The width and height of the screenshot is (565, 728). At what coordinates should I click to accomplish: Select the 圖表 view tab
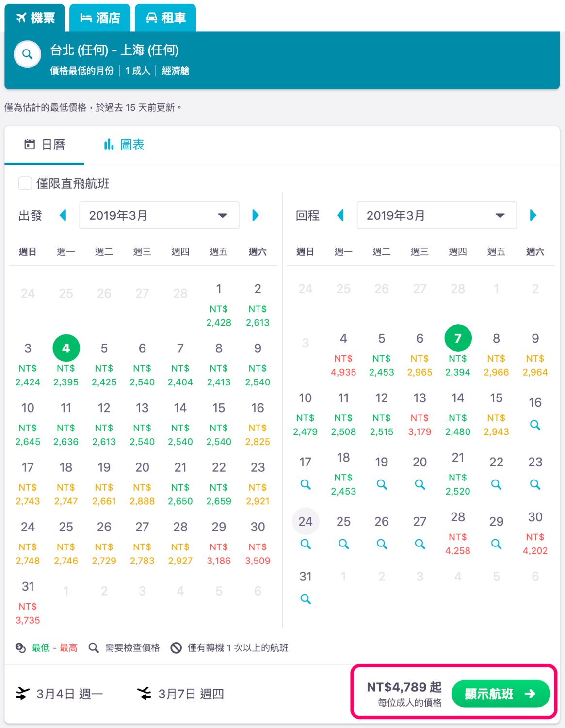[x=124, y=145]
